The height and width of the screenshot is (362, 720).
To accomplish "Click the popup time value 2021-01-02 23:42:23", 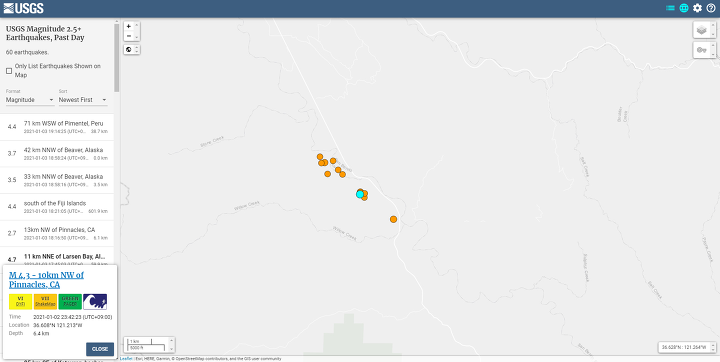I will point(73,317).
